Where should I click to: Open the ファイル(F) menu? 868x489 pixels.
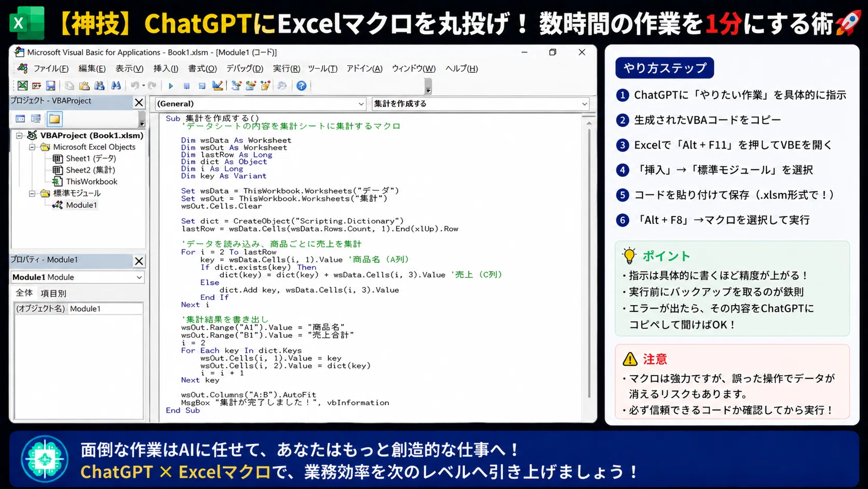point(51,69)
